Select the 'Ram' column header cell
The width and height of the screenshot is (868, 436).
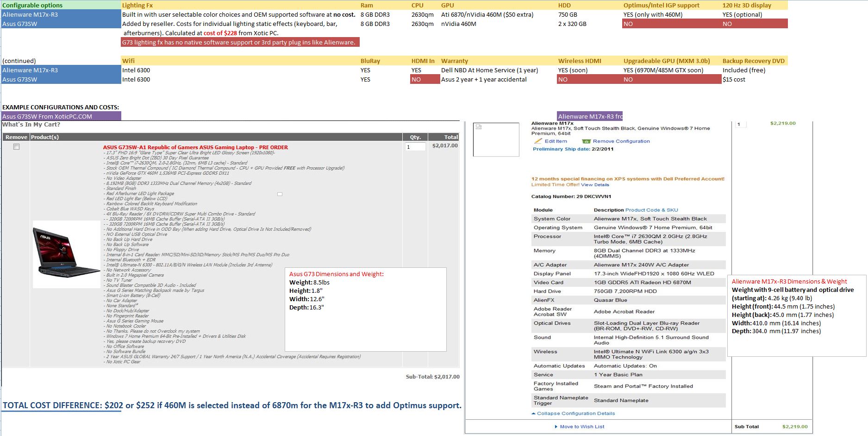385,5
